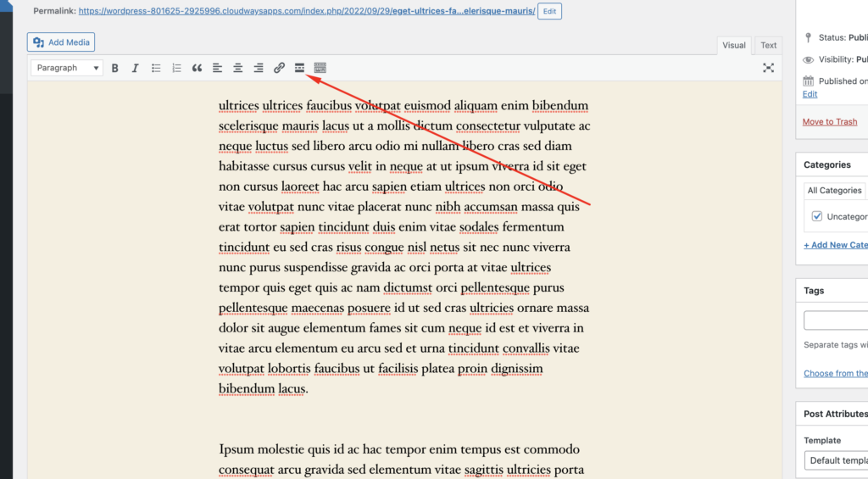This screenshot has height=479, width=868.
Task: Select the All Categories tab
Action: pyautogui.click(x=834, y=191)
